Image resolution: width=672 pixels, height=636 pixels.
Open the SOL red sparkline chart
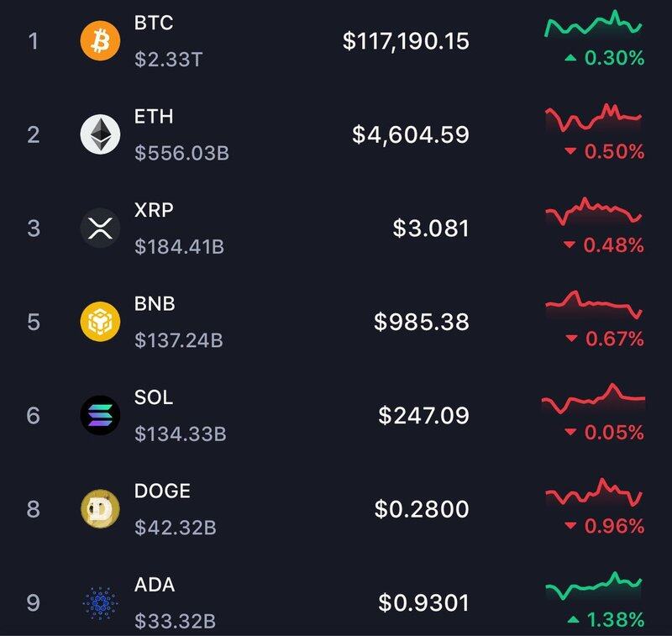(594, 398)
